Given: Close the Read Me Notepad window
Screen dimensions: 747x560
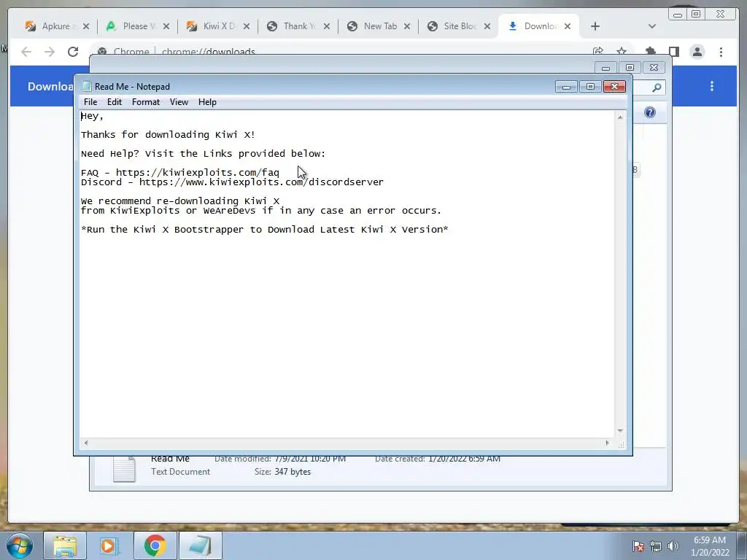Looking at the screenshot, I should [614, 87].
